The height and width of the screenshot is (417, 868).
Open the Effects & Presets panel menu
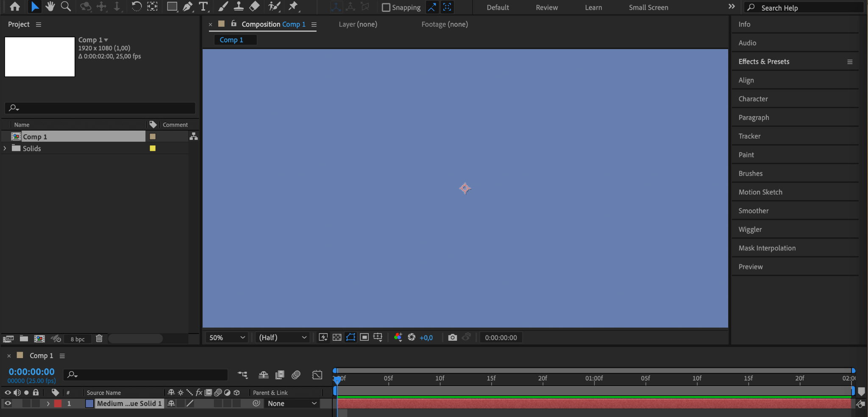pos(850,62)
